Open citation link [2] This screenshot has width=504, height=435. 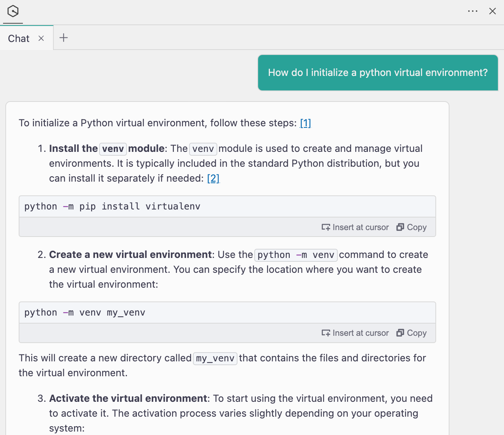(x=213, y=179)
